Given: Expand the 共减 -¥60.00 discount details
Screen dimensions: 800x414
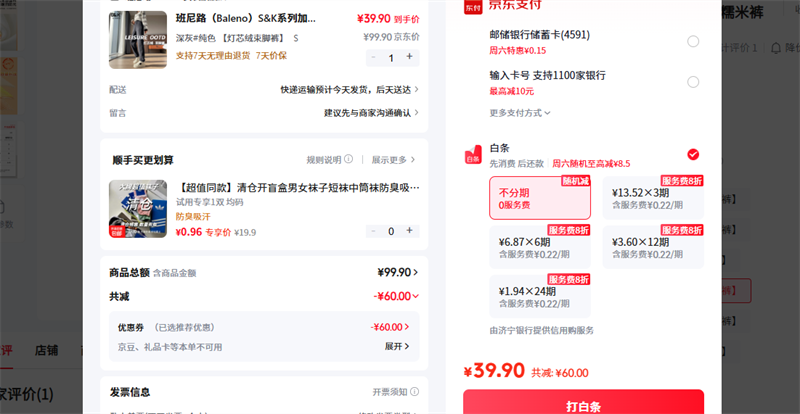Looking at the screenshot, I should (396, 296).
